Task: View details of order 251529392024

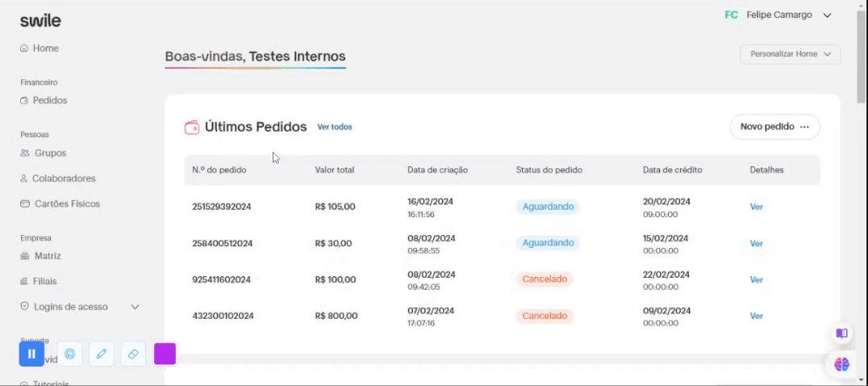Action: [756, 207]
